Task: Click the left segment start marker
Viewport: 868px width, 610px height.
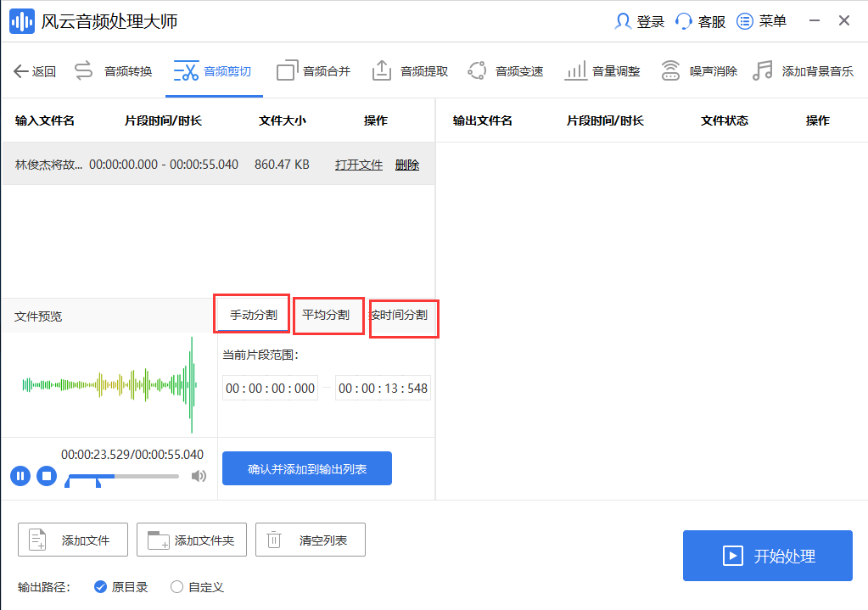Action: click(67, 484)
